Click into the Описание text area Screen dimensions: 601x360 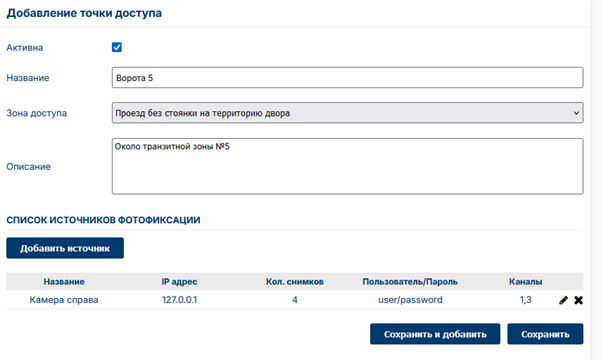click(348, 166)
